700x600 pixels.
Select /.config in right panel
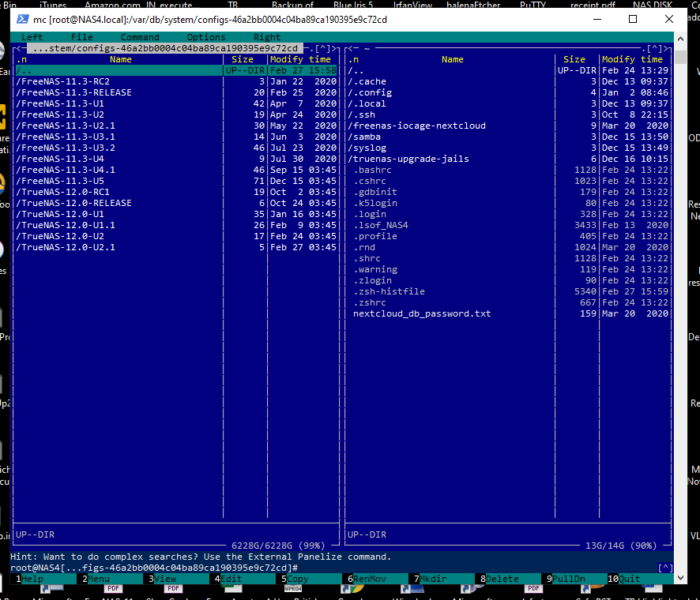click(x=508, y=92)
